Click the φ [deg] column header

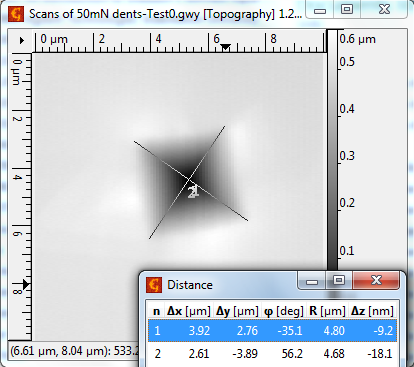(284, 311)
